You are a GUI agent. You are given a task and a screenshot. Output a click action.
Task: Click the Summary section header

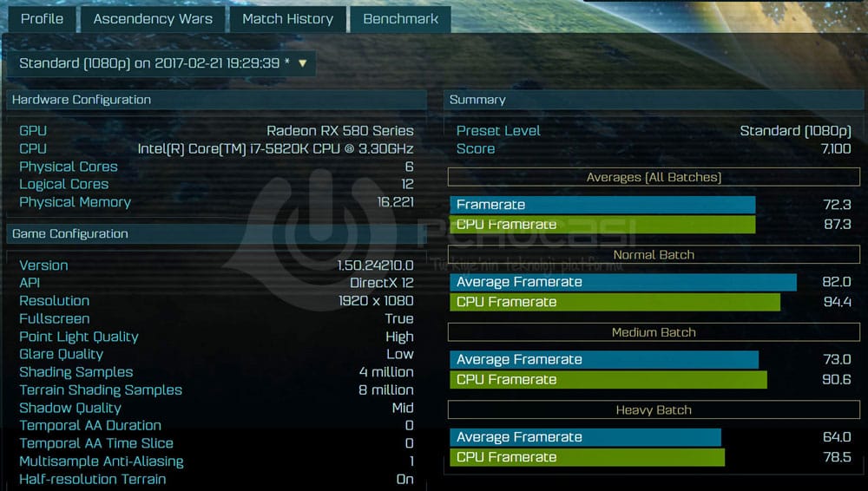click(477, 100)
